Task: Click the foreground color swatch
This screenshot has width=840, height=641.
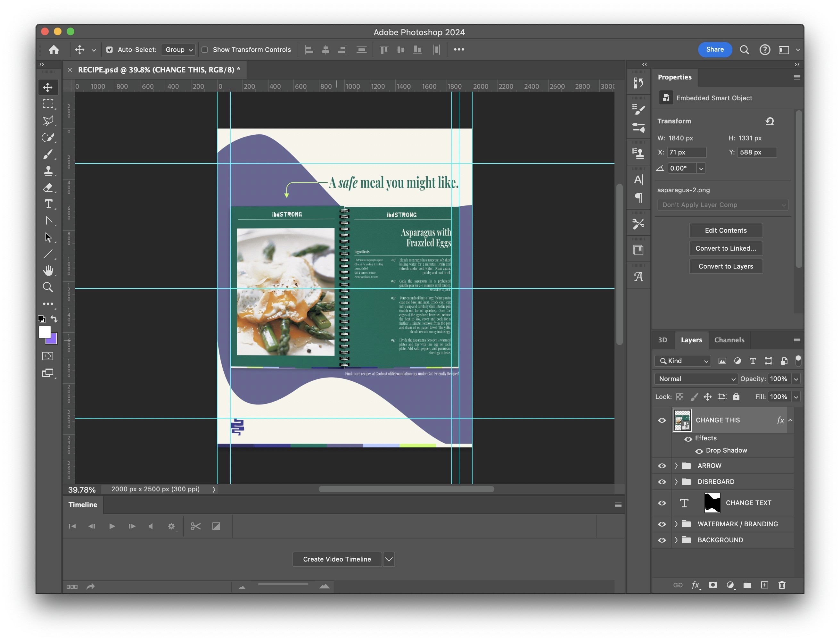Action: [45, 332]
